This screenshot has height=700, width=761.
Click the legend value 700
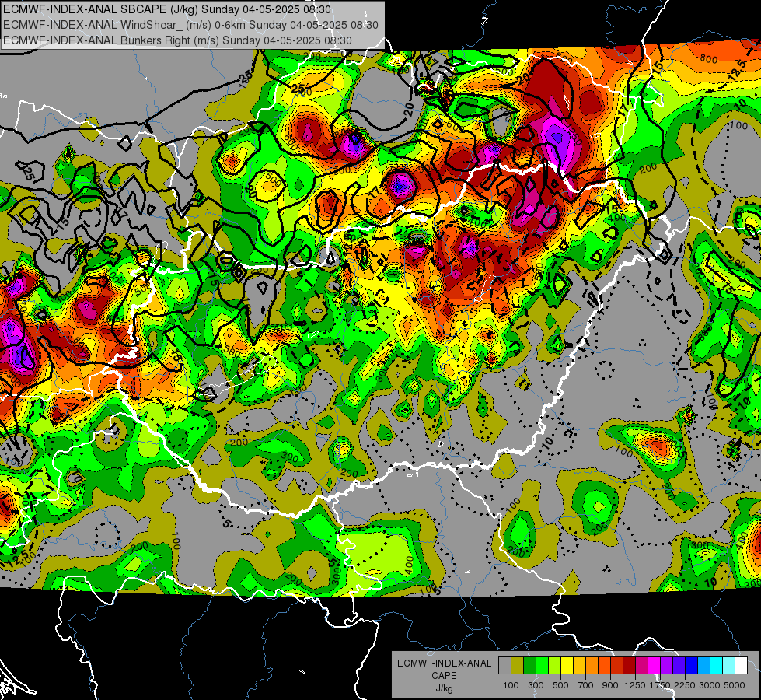(586, 685)
